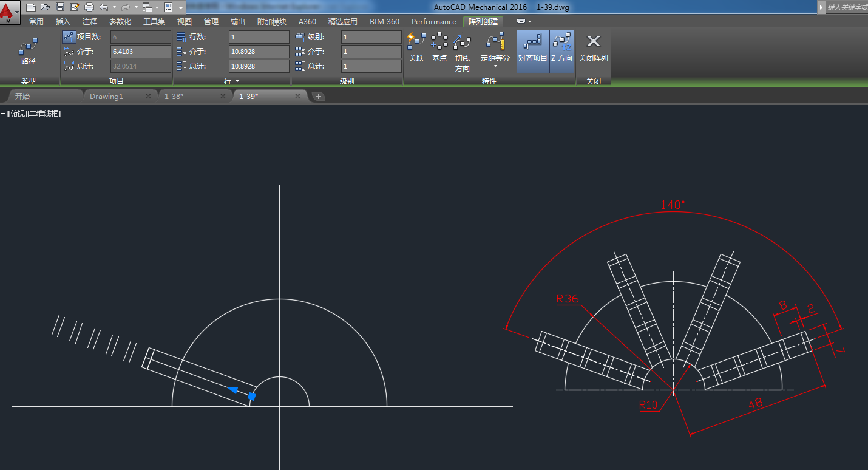Image resolution: width=868 pixels, height=470 pixels.
Task: Click the New drawing icon in quick access toolbar
Action: click(x=31, y=7)
